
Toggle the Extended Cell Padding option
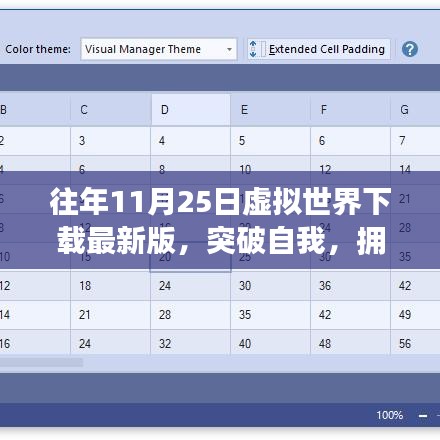319,49
